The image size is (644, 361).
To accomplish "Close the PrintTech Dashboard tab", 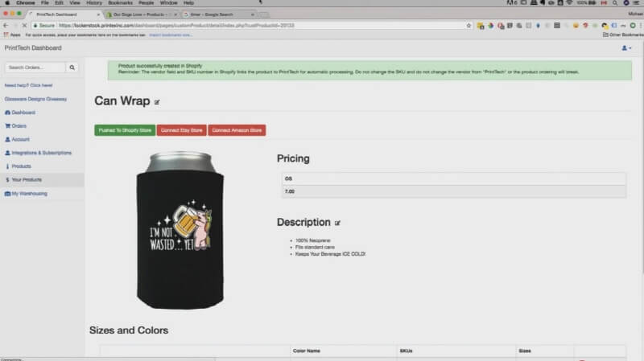I will (98, 14).
